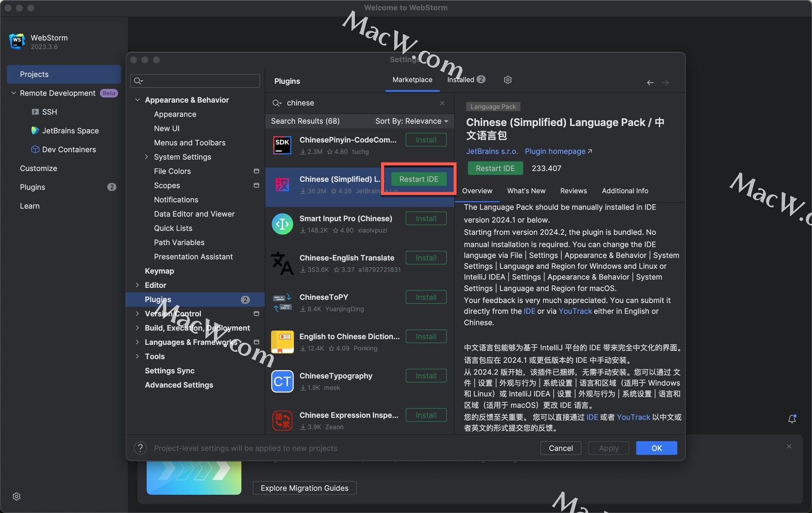
Task: Install ChineseToPY plugin
Action: coord(426,297)
